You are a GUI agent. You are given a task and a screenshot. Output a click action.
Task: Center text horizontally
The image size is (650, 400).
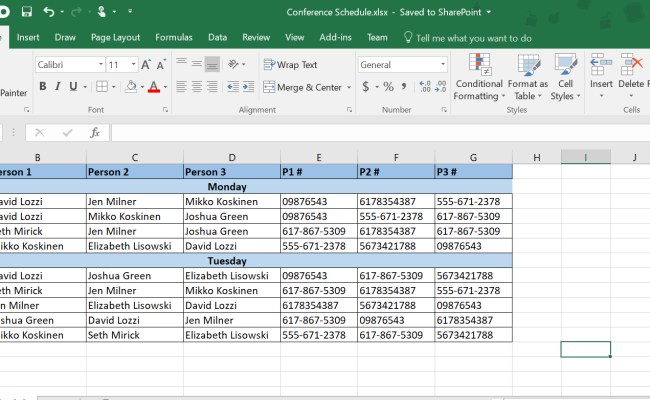coord(197,87)
